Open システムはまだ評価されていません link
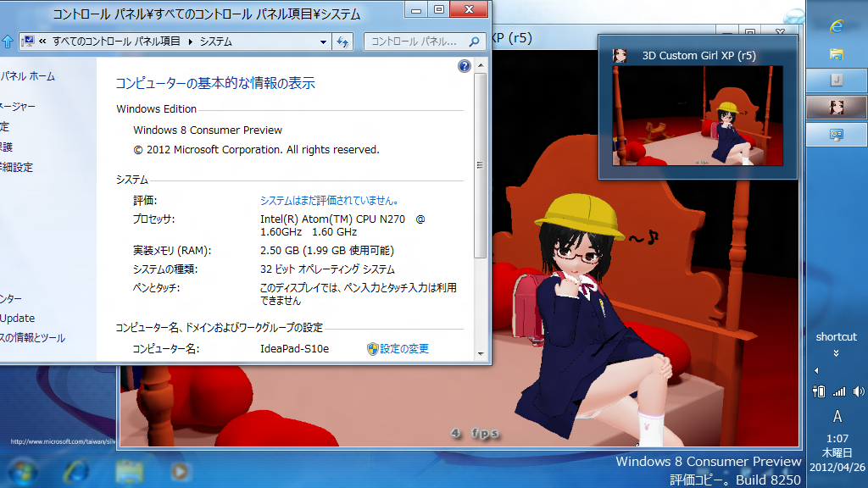The width and height of the screenshot is (868, 488). (x=329, y=201)
